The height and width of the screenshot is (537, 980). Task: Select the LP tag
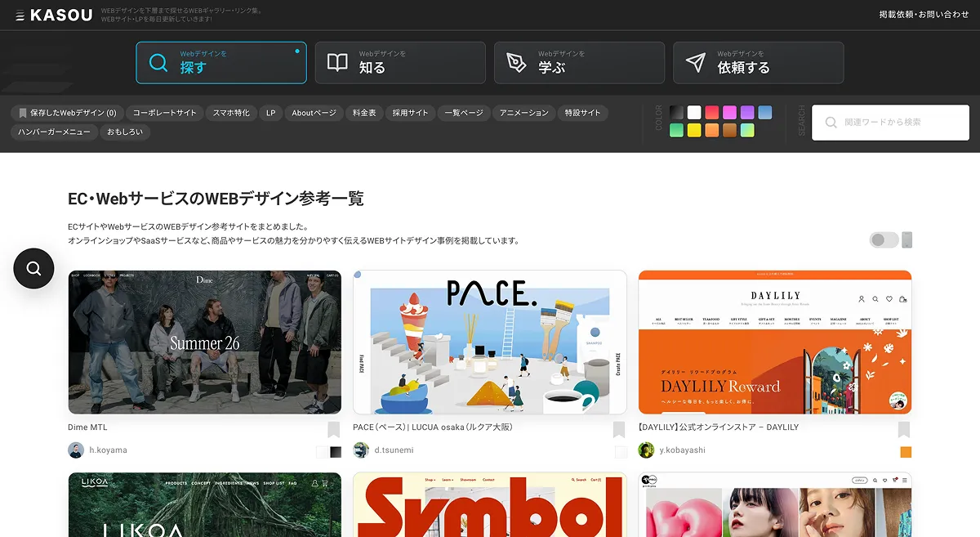click(x=271, y=113)
